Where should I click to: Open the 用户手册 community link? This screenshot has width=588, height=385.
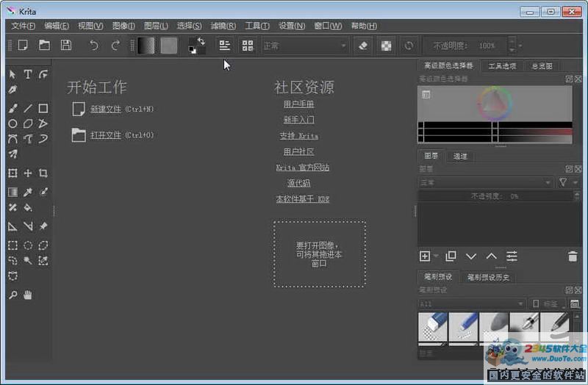[298, 104]
